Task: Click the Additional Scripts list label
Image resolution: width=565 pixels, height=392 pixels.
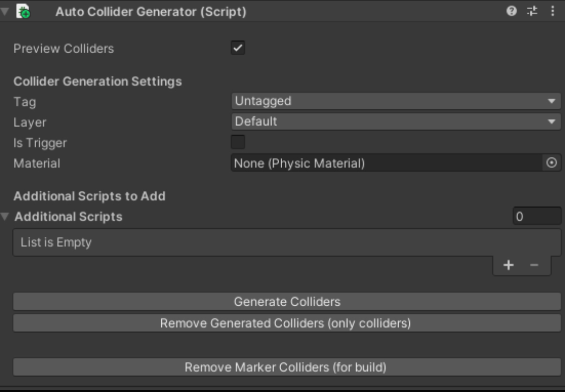Action: point(68,217)
